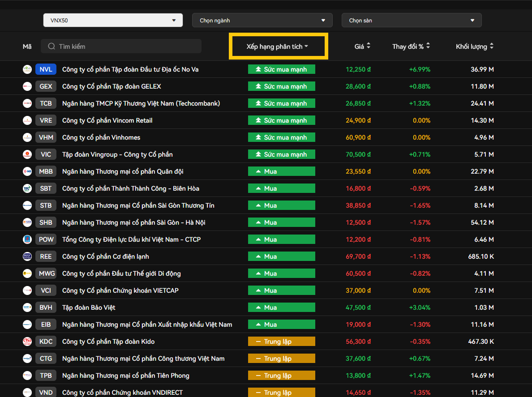Click the VRE company logo icon
The image size is (532, 397).
27,120
